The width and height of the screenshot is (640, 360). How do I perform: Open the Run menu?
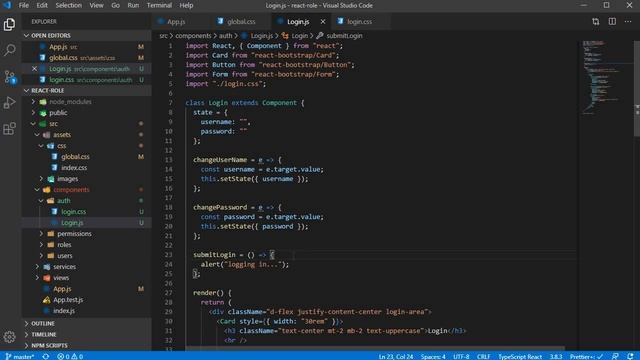(x=133, y=5)
